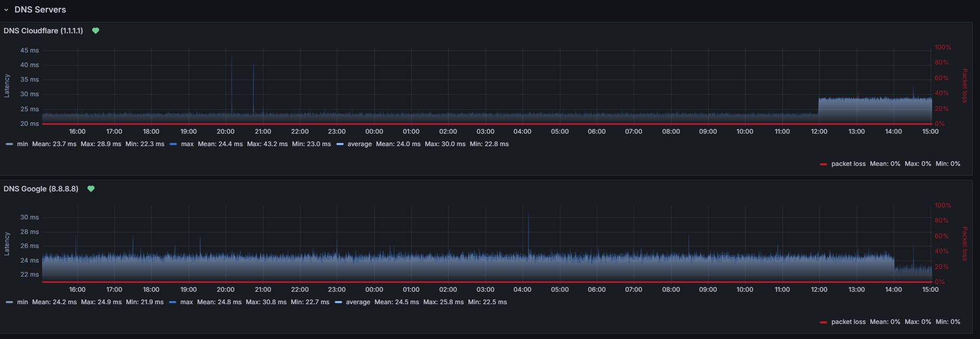This screenshot has height=339, width=980.
Task: Toggle the max series in Cloudflare legend
Action: tap(187, 144)
